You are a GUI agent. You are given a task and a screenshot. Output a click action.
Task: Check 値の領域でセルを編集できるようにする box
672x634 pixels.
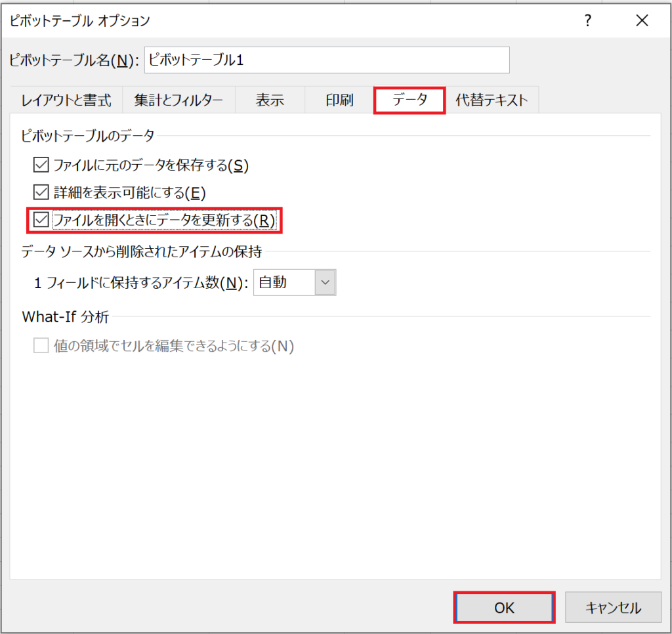point(41,345)
